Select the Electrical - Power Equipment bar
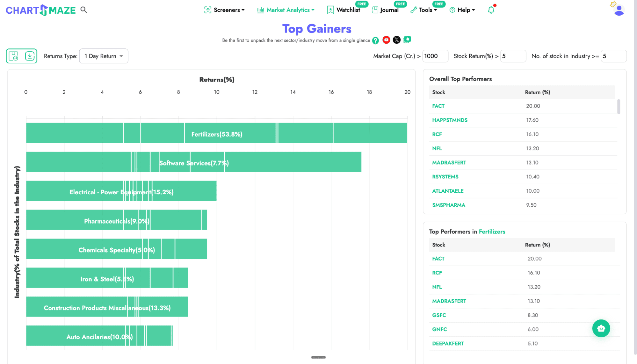Image resolution: width=637 pixels, height=364 pixels. [121, 191]
